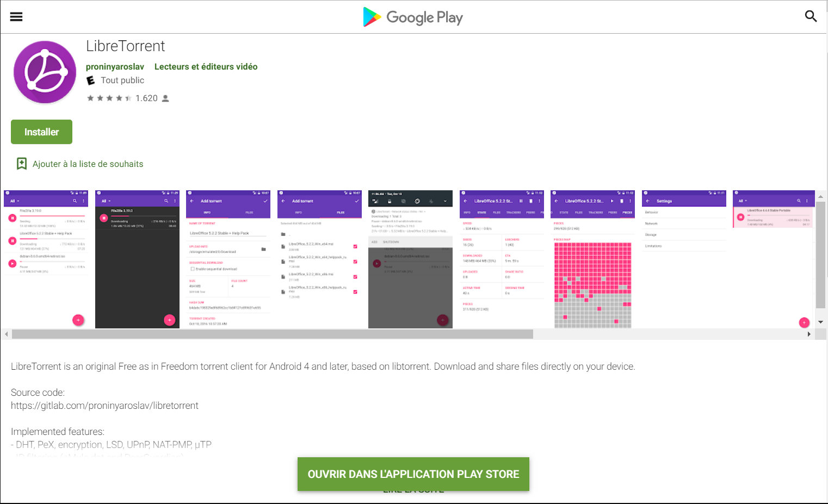Open the hamburger navigation menu

pos(16,17)
